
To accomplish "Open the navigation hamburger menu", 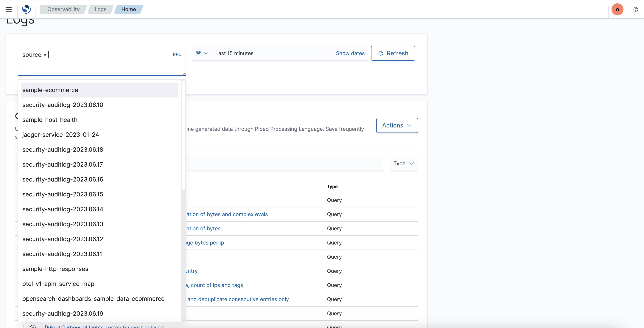I will 8,9.
